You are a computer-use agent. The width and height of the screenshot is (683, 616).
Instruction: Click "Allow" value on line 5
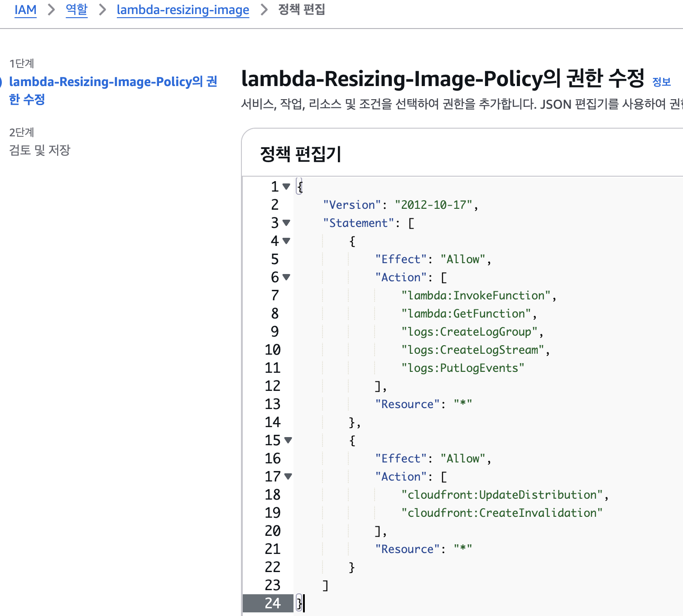coord(463,259)
